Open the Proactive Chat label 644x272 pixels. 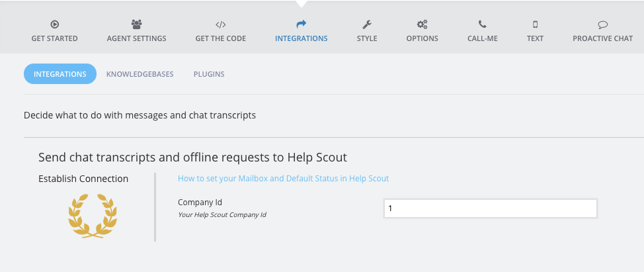coord(602,38)
